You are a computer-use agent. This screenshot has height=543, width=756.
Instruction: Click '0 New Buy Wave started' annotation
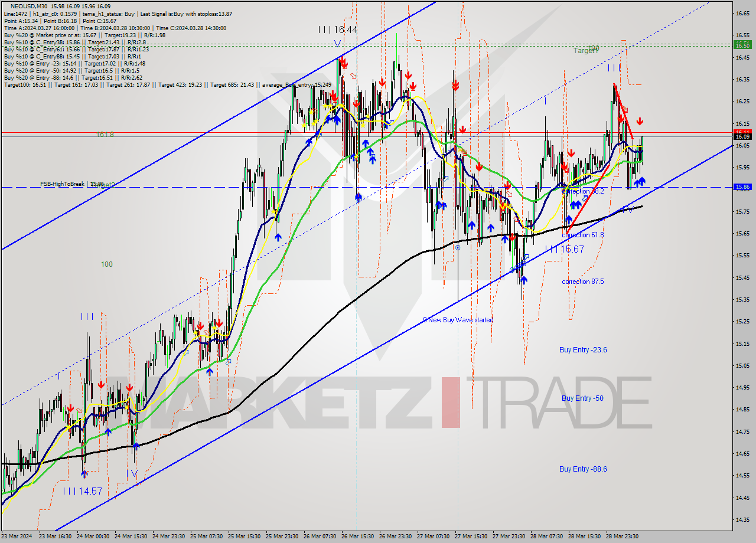(x=458, y=320)
